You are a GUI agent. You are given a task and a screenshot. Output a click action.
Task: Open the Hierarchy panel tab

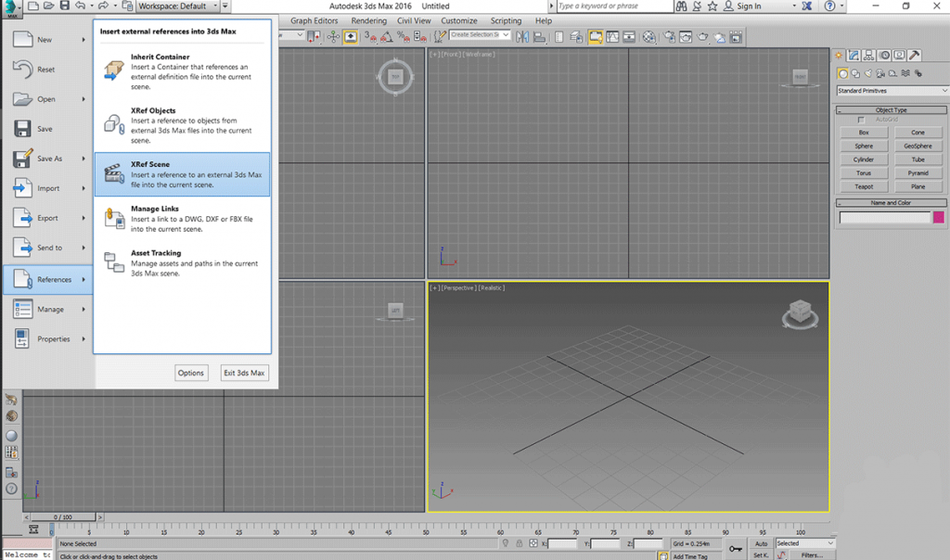(868, 55)
